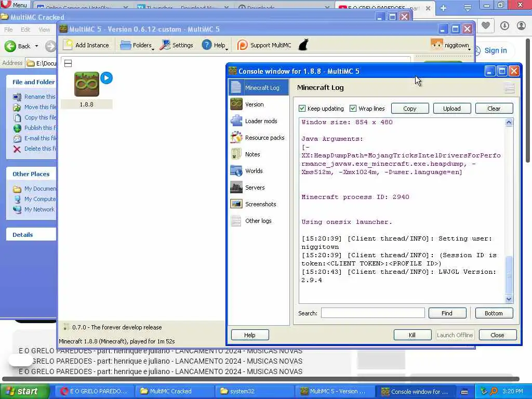Select the 1.8.8 instance icon
The height and width of the screenshot is (399, 532).
[87, 84]
